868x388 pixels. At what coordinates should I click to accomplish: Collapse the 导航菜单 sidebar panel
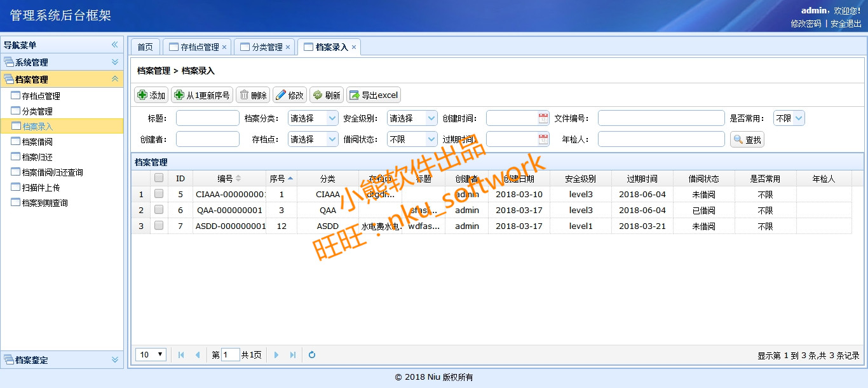pos(115,45)
